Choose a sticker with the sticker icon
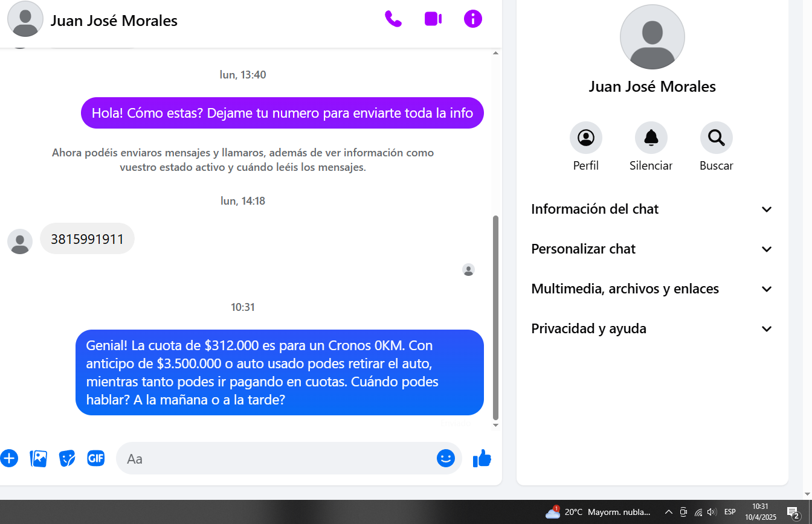 (x=67, y=458)
